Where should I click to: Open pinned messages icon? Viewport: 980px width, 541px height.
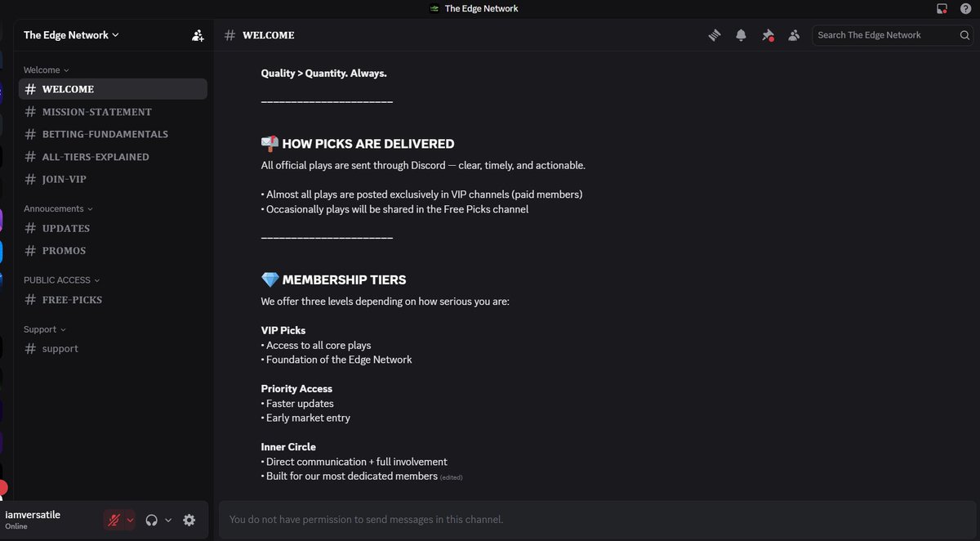[768, 35]
